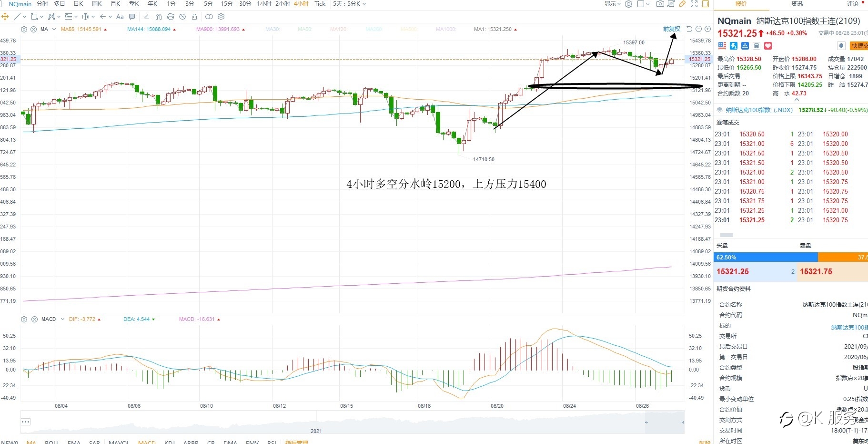
Task: Take a chart screenshot with camera icon
Action: pyautogui.click(x=660, y=4)
